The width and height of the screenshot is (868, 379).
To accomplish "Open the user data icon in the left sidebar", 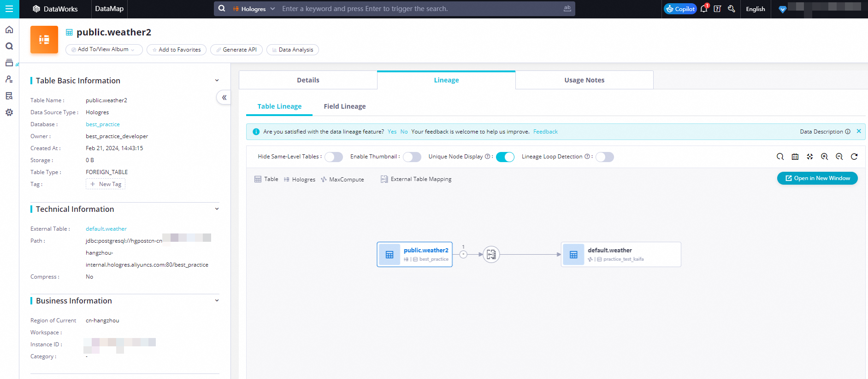I will 9,79.
